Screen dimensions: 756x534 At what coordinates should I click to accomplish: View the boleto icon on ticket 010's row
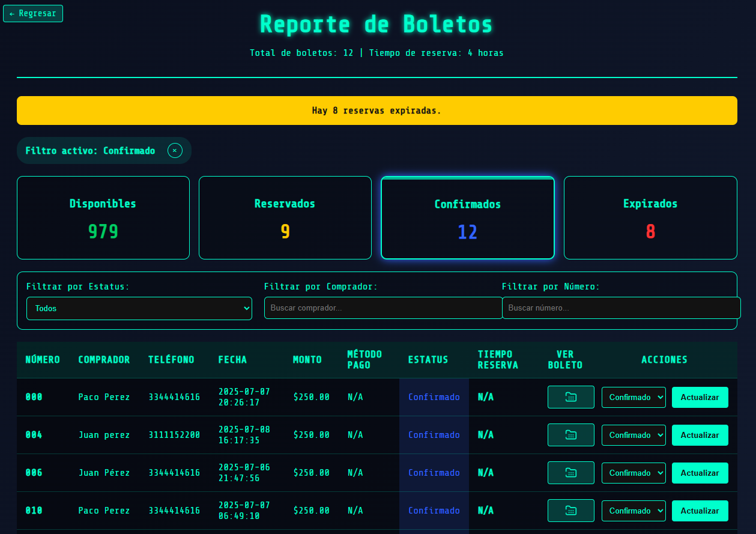click(570, 511)
